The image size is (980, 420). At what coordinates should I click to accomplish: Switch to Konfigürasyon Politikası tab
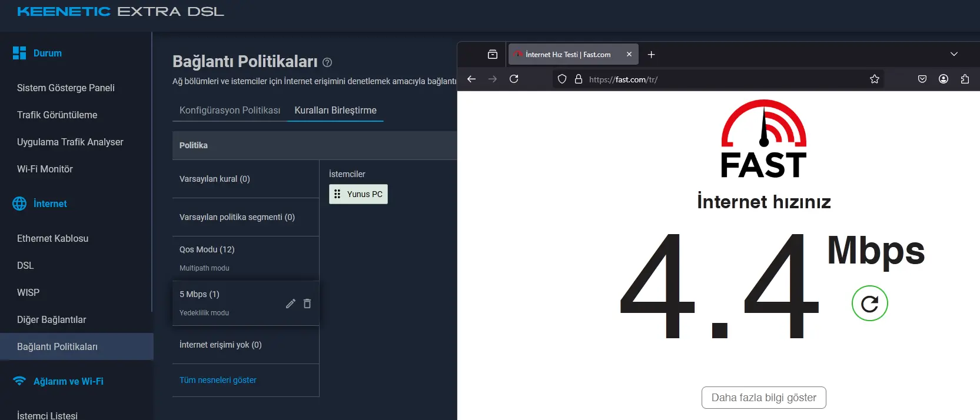point(230,110)
